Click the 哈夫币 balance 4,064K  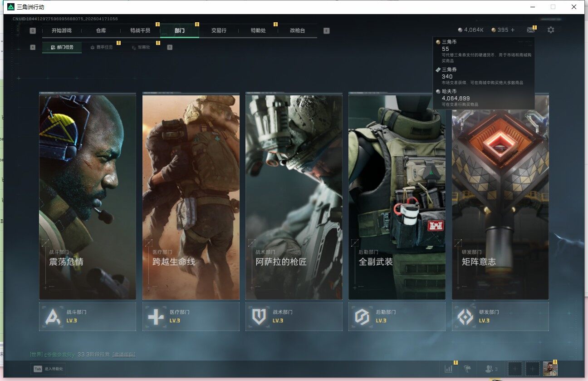(471, 30)
